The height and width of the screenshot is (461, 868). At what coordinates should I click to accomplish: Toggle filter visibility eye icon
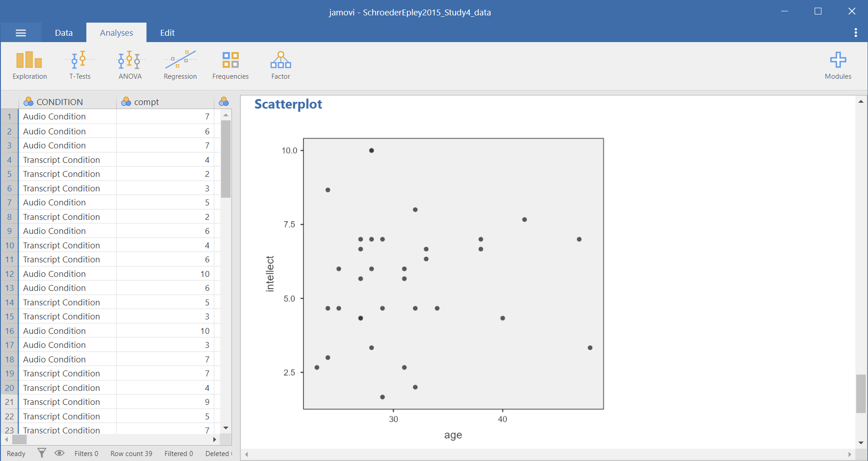59,453
